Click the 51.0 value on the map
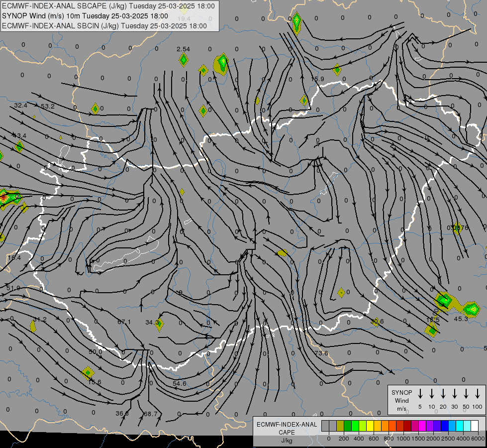Image resolution: width=487 pixels, height=448 pixels. click(13, 288)
